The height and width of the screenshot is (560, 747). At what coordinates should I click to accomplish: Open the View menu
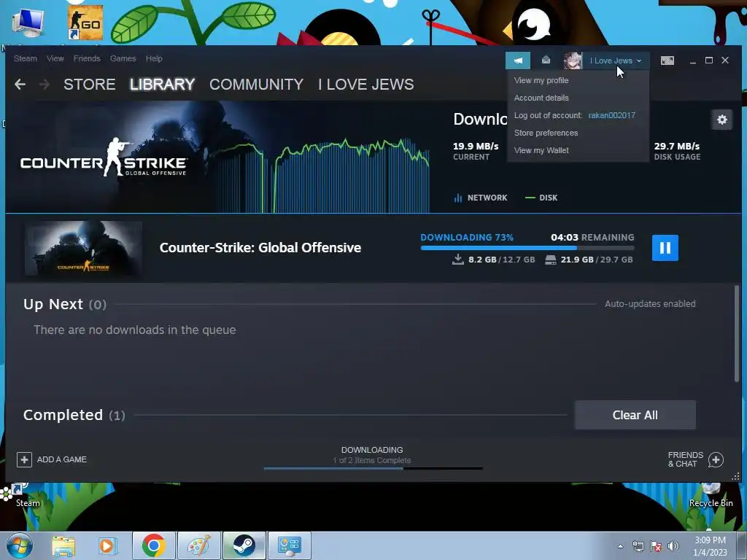click(55, 58)
